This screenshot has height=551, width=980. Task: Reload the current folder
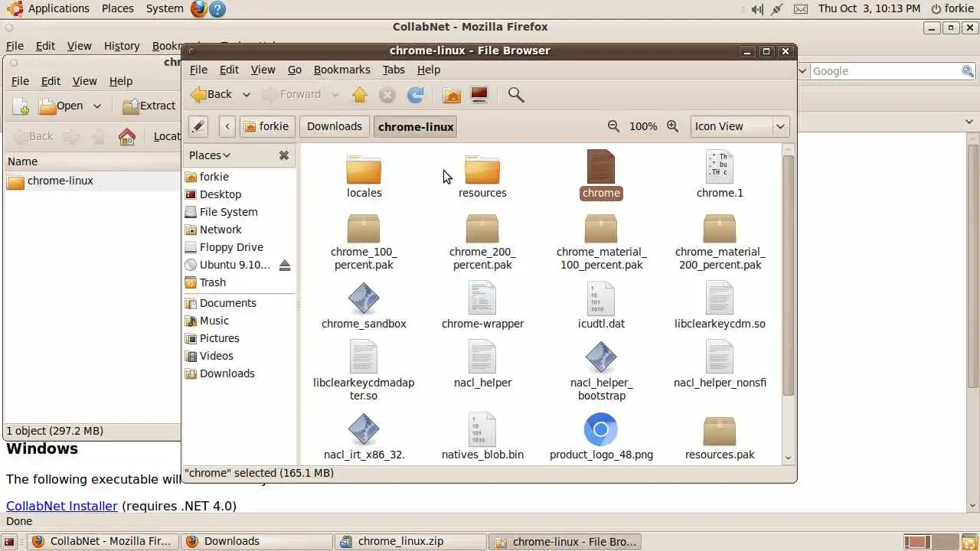(415, 95)
